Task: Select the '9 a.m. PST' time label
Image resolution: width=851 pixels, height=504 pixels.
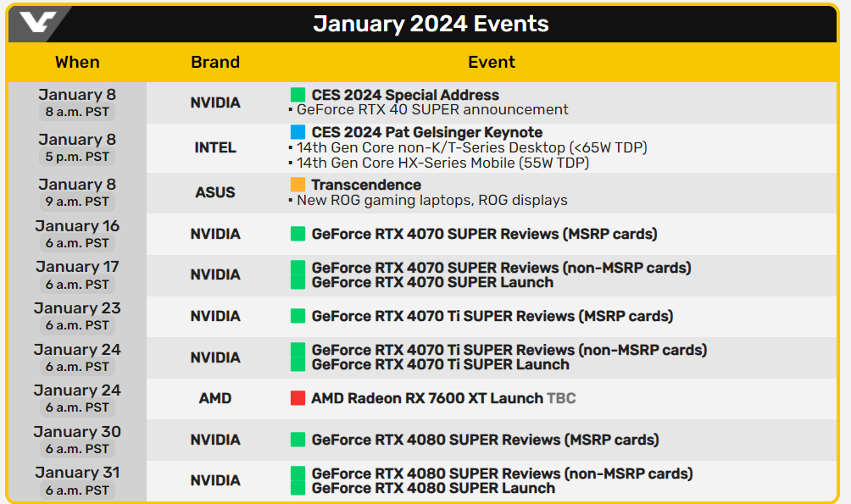Action: tap(77, 202)
